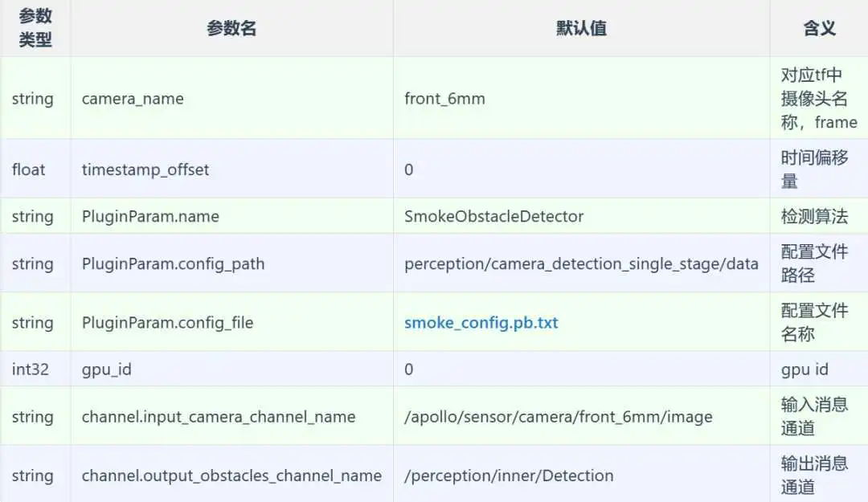Click the timestamp_offset parameter name
868x502 pixels.
click(x=145, y=169)
